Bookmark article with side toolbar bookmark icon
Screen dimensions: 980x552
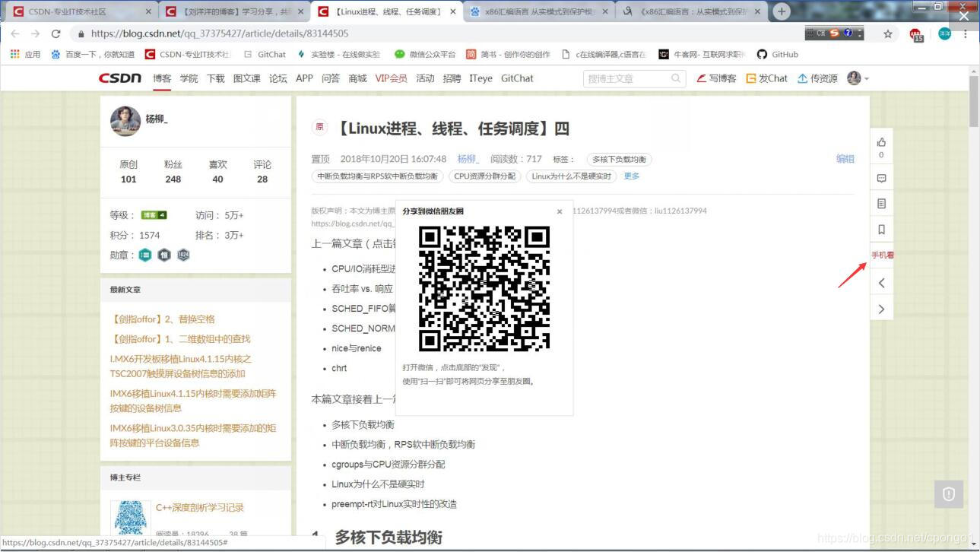pos(881,229)
